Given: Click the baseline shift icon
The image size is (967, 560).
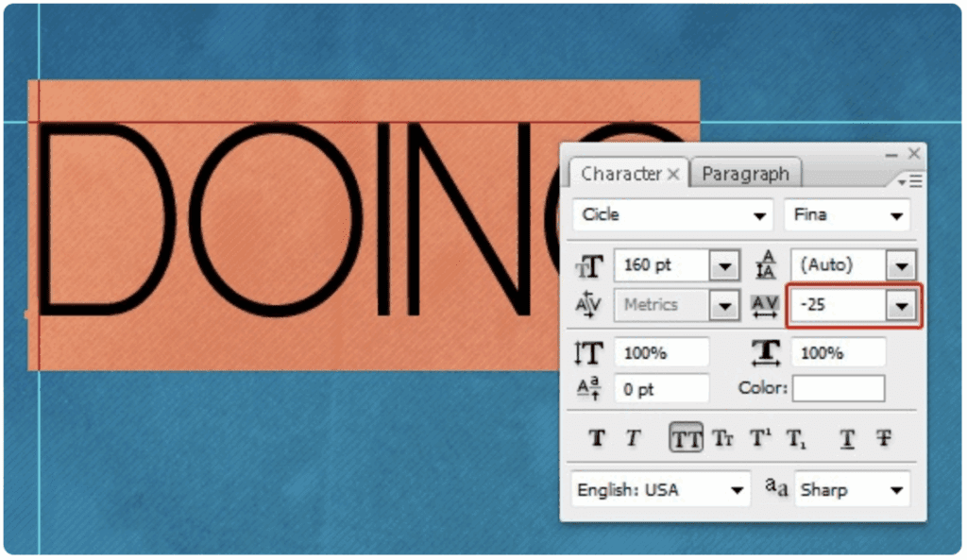Looking at the screenshot, I should (590, 388).
